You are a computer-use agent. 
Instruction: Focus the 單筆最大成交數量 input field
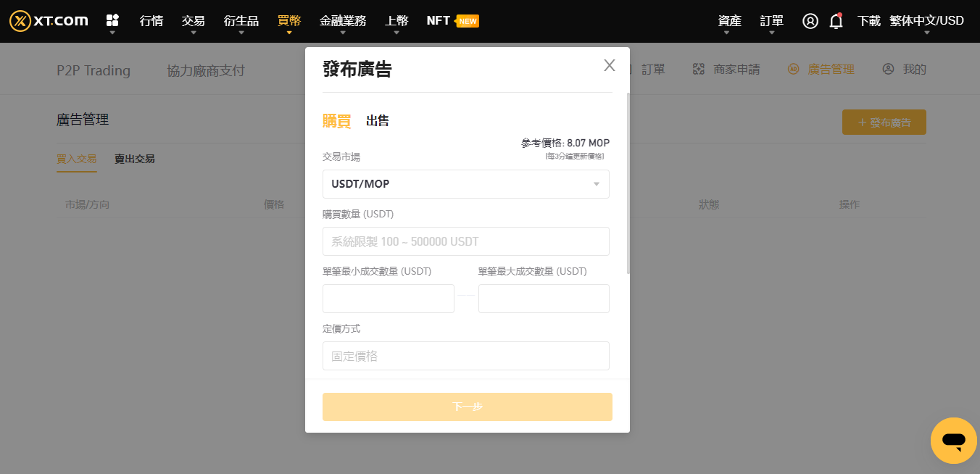(544, 299)
